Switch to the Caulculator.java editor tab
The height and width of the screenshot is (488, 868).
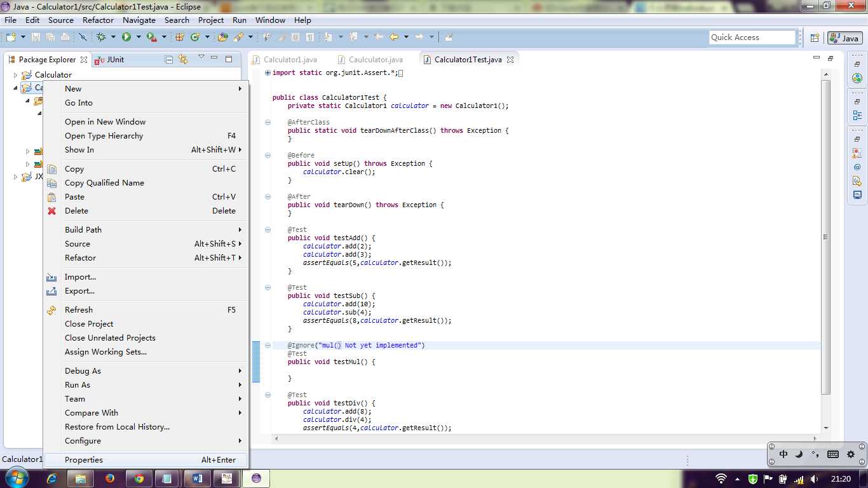(371, 60)
